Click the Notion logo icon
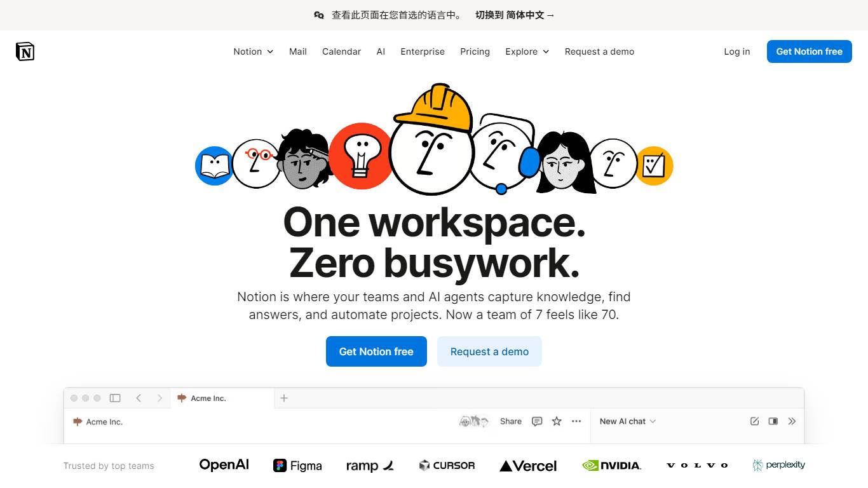The image size is (868, 488). pyautogui.click(x=25, y=51)
